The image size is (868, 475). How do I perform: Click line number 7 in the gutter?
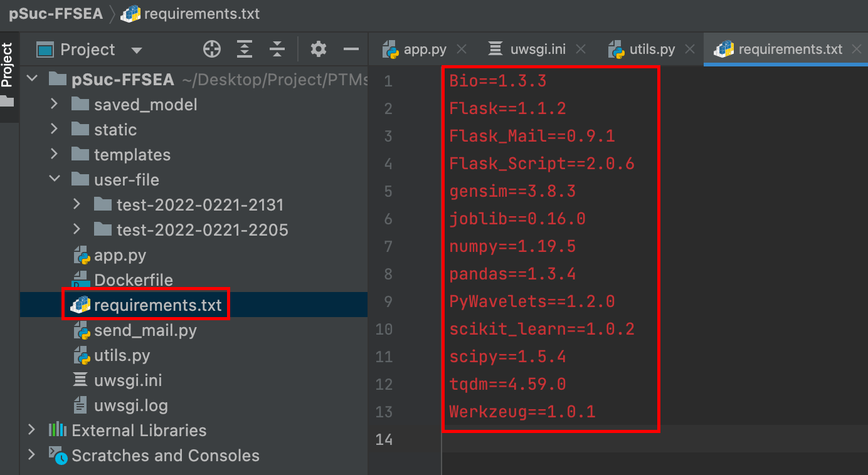pos(388,246)
